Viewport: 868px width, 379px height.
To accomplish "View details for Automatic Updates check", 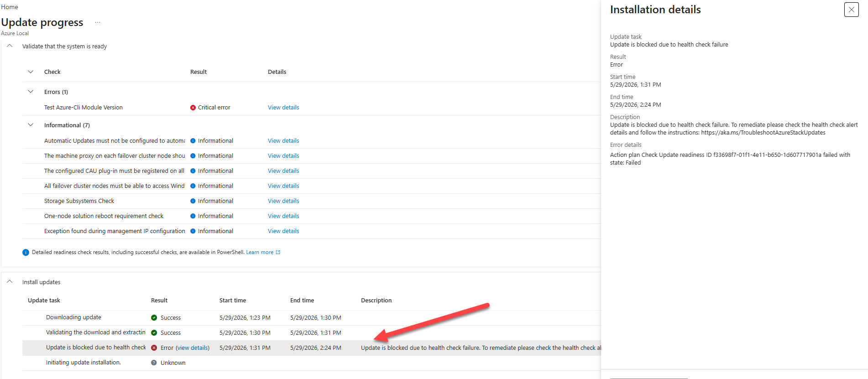I will pyautogui.click(x=283, y=141).
